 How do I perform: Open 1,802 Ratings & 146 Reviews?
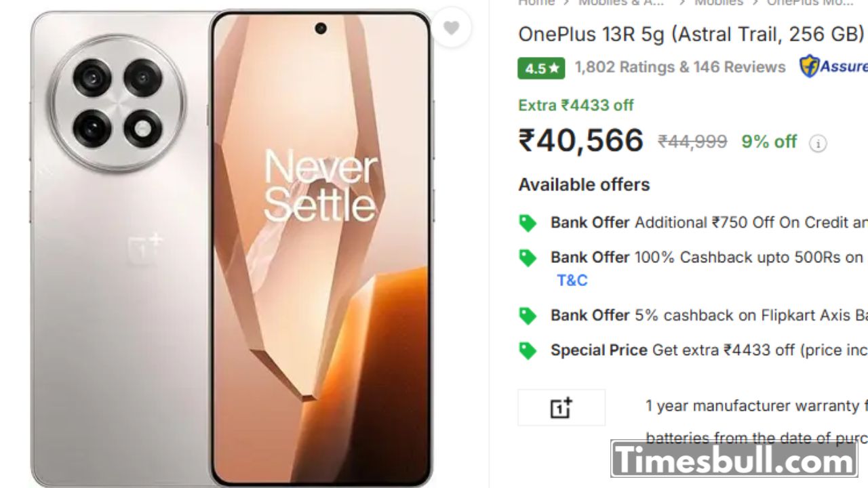pyautogui.click(x=680, y=67)
